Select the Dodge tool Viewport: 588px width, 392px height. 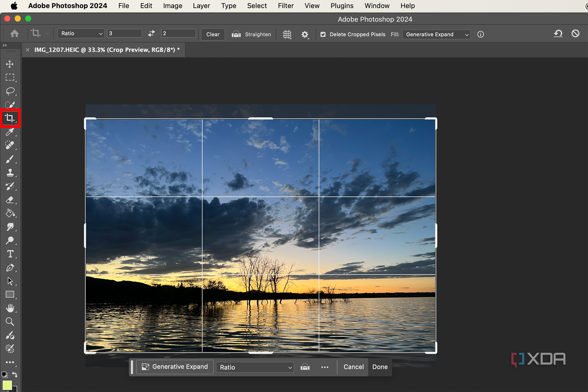tap(10, 241)
